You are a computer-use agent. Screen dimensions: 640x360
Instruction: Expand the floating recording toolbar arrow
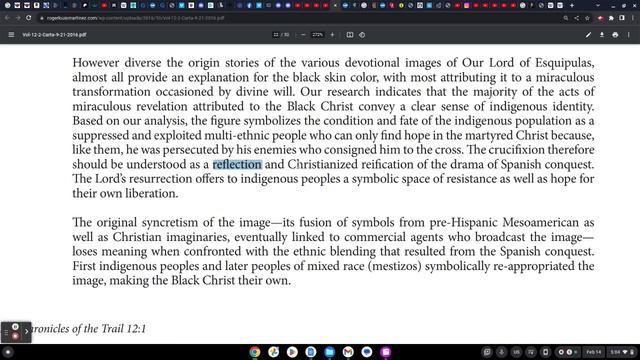27,331
